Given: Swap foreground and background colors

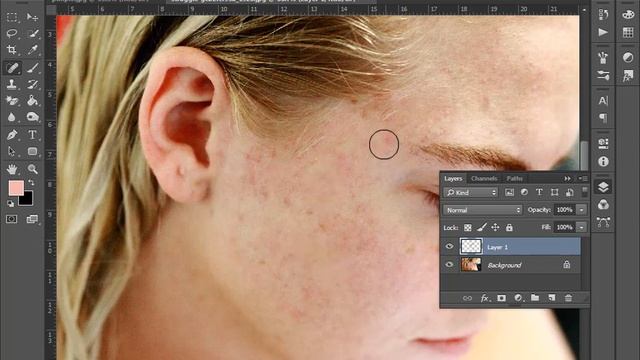Looking at the screenshot, I should click(31, 183).
